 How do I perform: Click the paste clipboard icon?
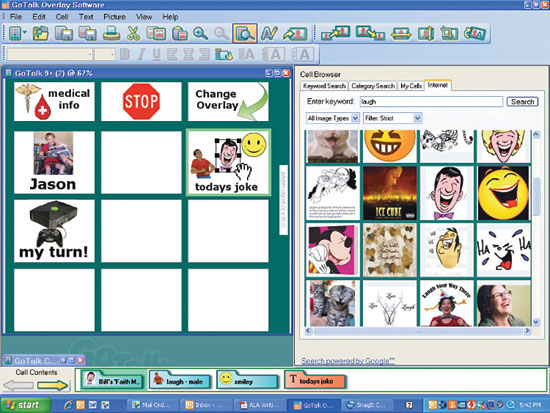180,33
